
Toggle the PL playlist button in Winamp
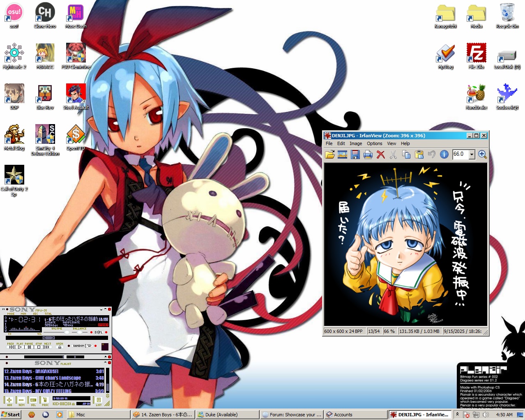click(101, 332)
